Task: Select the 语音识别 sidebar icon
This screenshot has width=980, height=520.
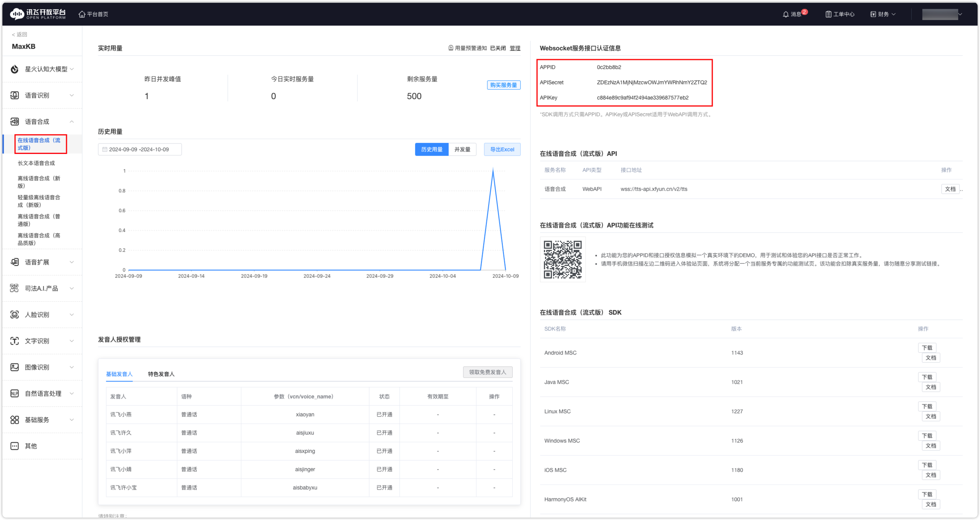Action: (x=14, y=95)
